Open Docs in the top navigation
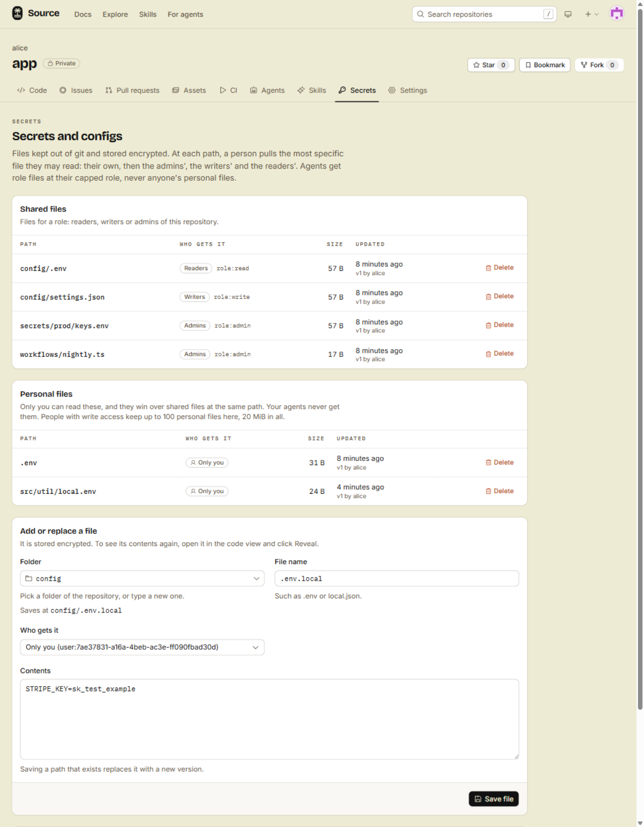 [x=83, y=15]
